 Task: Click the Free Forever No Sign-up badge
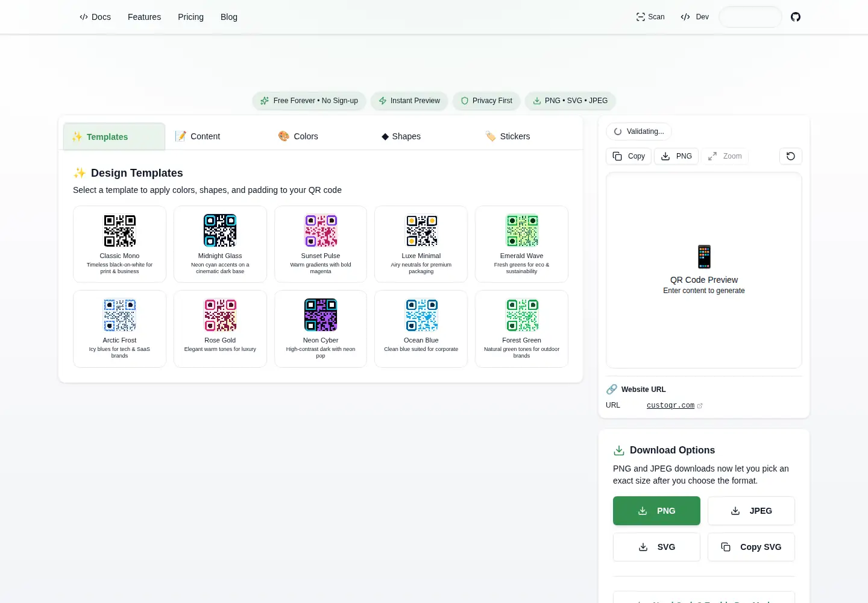coord(309,101)
